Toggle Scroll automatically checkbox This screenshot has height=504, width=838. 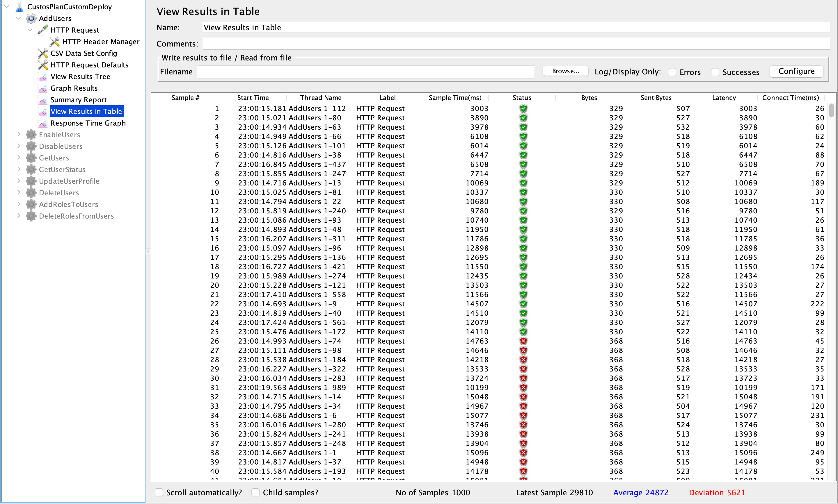tap(159, 492)
